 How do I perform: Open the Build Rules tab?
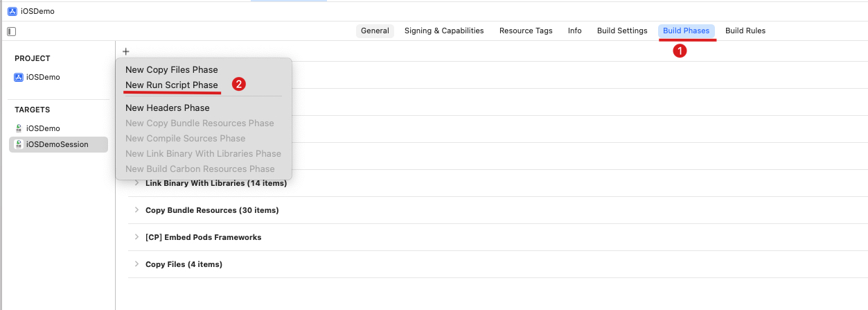(x=745, y=31)
